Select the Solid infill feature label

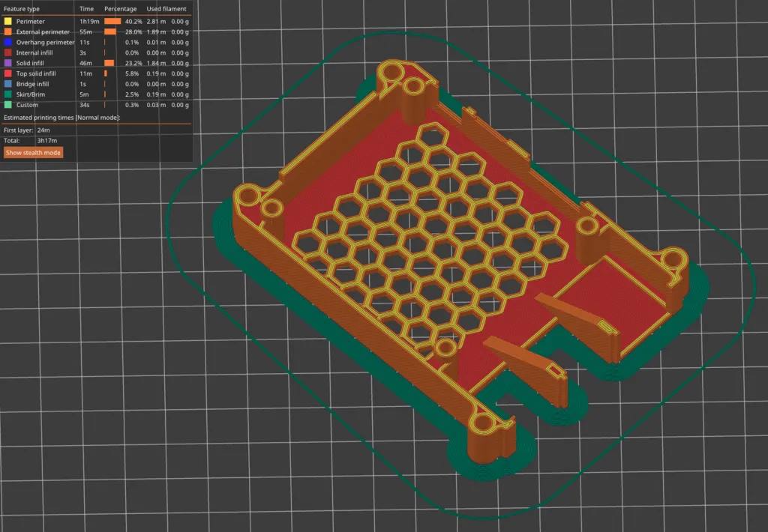coord(30,63)
